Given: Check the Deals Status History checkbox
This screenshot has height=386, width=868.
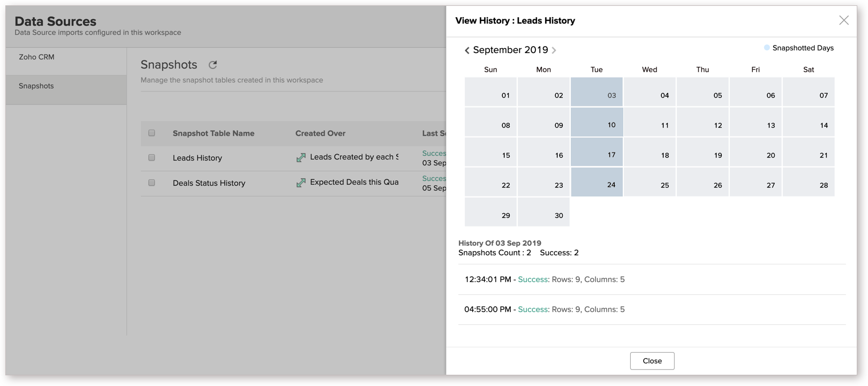Looking at the screenshot, I should pos(152,183).
